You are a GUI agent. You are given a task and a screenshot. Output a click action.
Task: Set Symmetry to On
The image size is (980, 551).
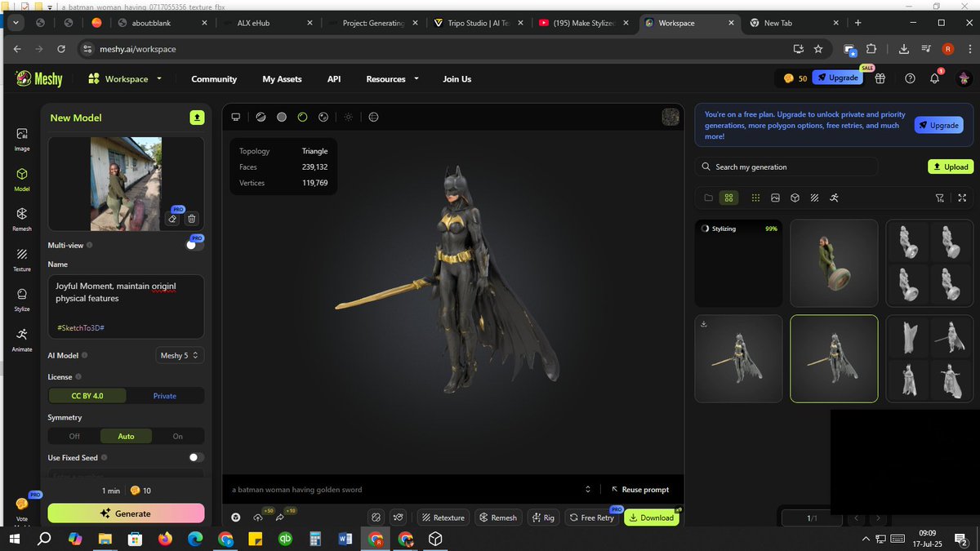(x=178, y=436)
